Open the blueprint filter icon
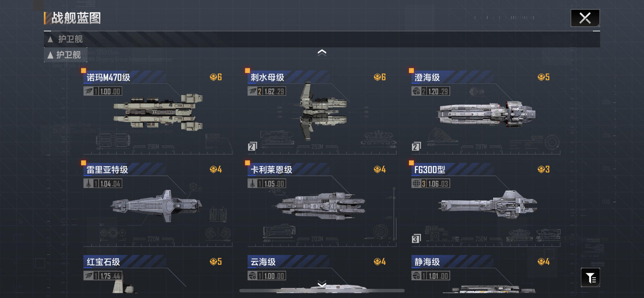The width and height of the screenshot is (644, 298). [590, 277]
